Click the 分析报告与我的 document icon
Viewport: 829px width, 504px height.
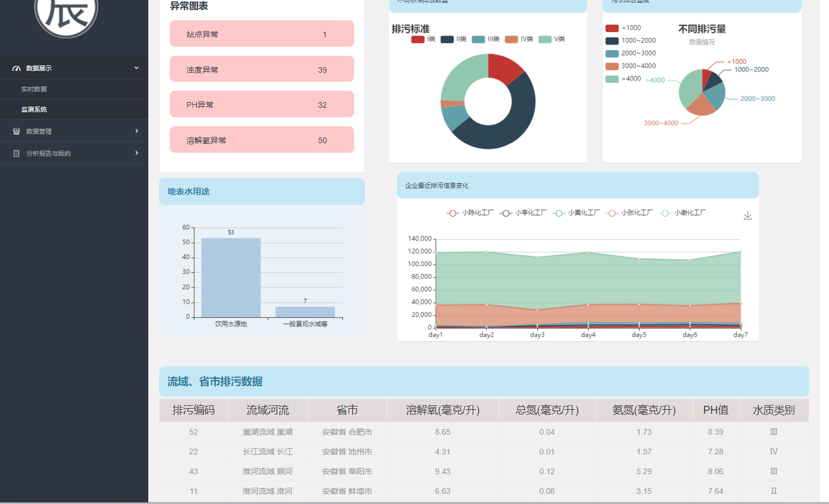pyautogui.click(x=16, y=153)
